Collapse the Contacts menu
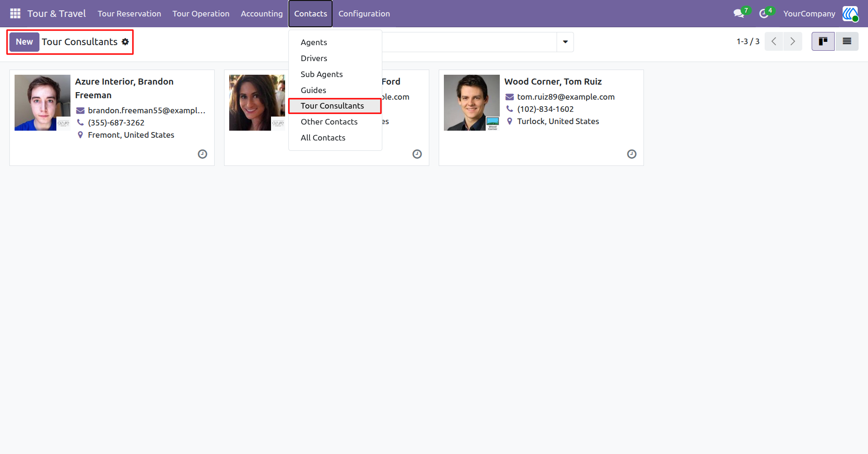Image resolution: width=868 pixels, height=454 pixels. click(310, 14)
